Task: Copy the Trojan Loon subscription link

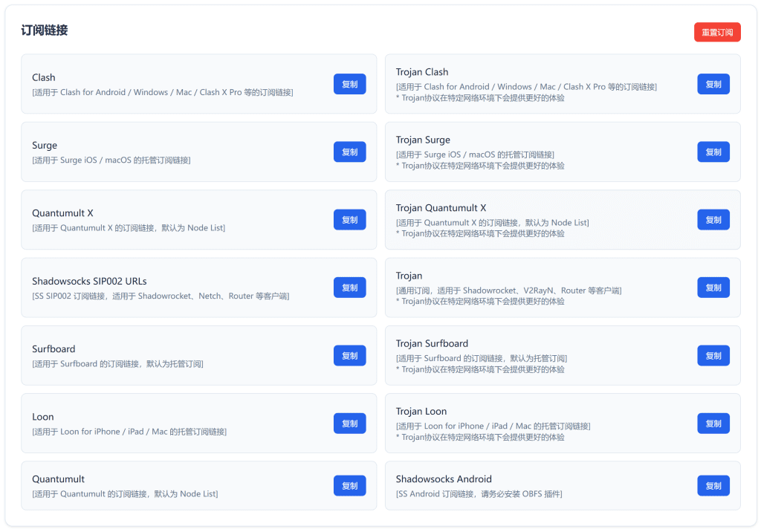Action: 713,424
